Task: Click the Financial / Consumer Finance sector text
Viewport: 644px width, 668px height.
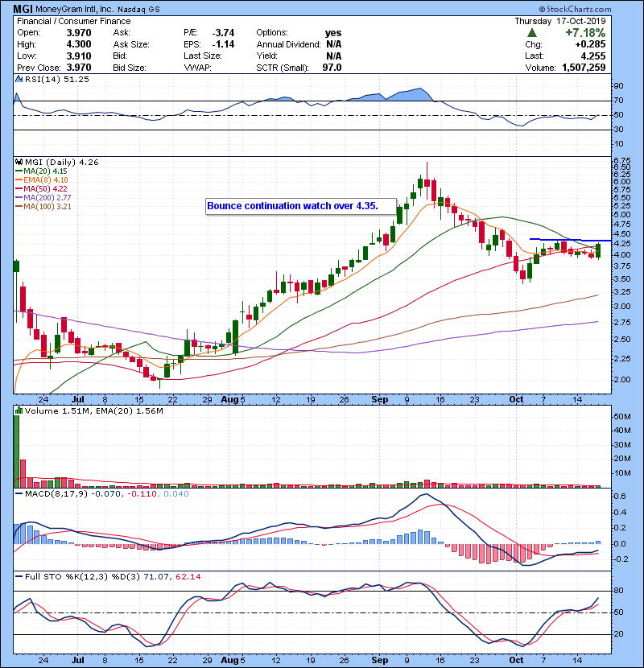Action: pos(74,21)
